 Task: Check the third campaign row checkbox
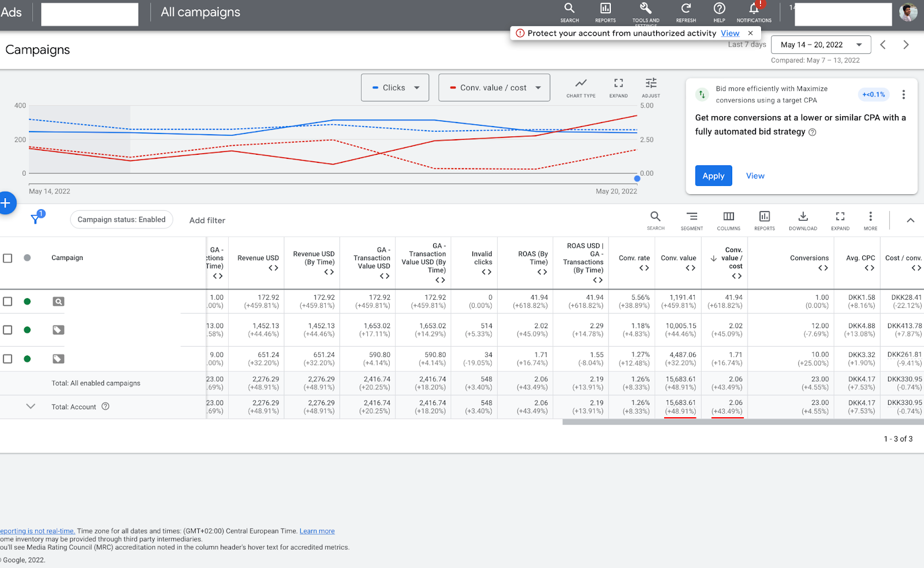[x=8, y=359]
